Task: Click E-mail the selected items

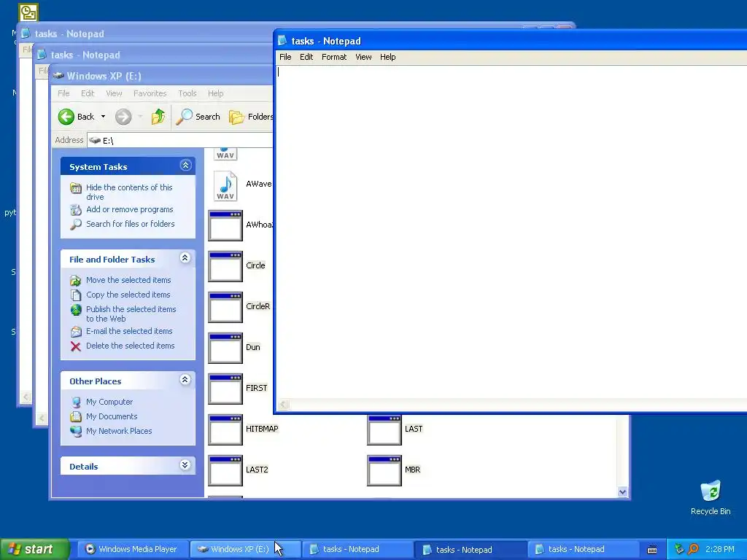Action: click(129, 331)
